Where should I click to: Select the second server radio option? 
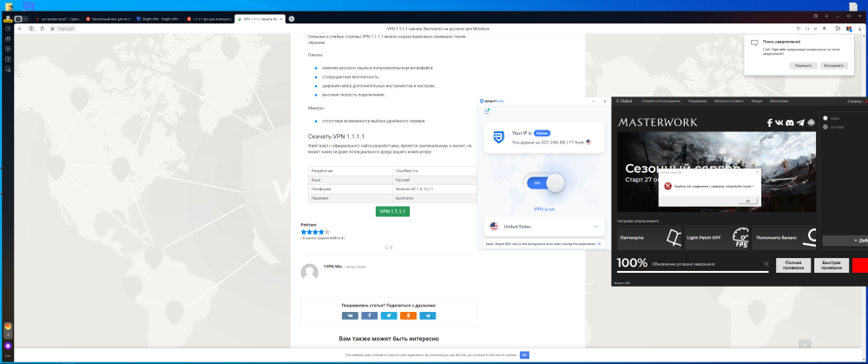coord(825,126)
